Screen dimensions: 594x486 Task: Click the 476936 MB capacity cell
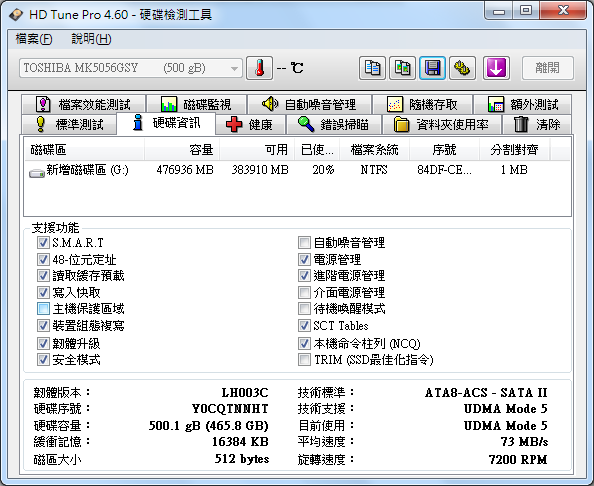185,170
